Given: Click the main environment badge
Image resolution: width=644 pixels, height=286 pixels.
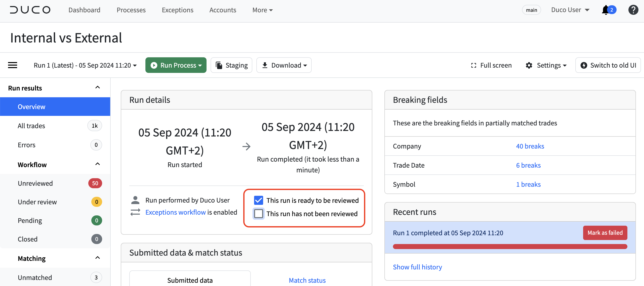Looking at the screenshot, I should [531, 10].
